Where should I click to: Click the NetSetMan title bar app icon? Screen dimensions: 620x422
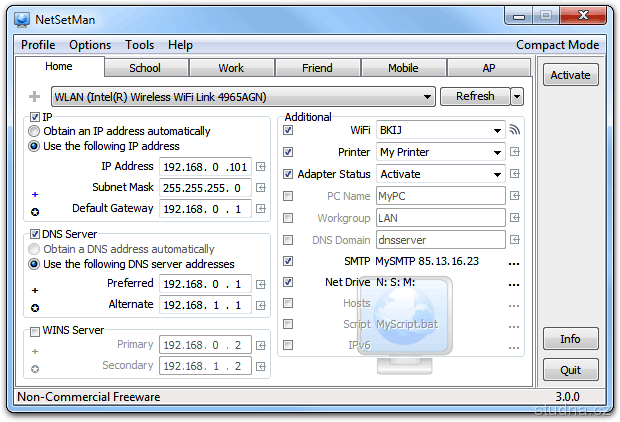pyautogui.click(x=22, y=19)
